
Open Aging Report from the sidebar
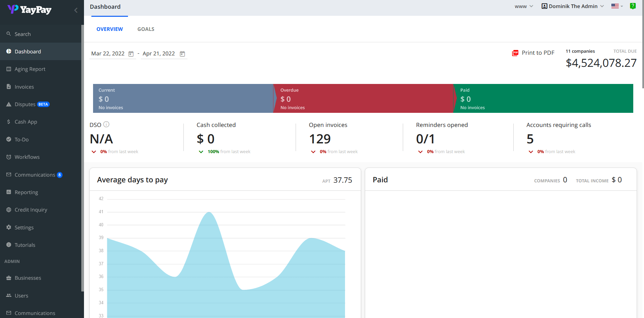(x=40, y=69)
